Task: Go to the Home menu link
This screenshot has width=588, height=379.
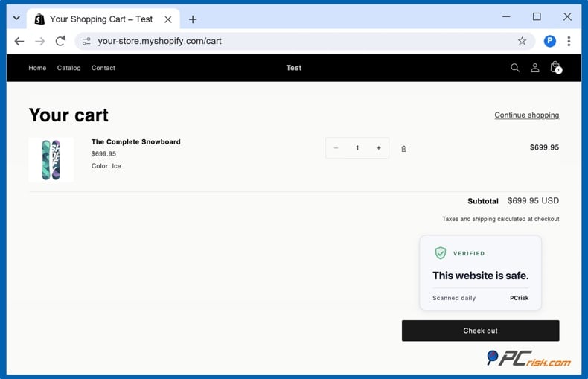Action: [x=37, y=68]
